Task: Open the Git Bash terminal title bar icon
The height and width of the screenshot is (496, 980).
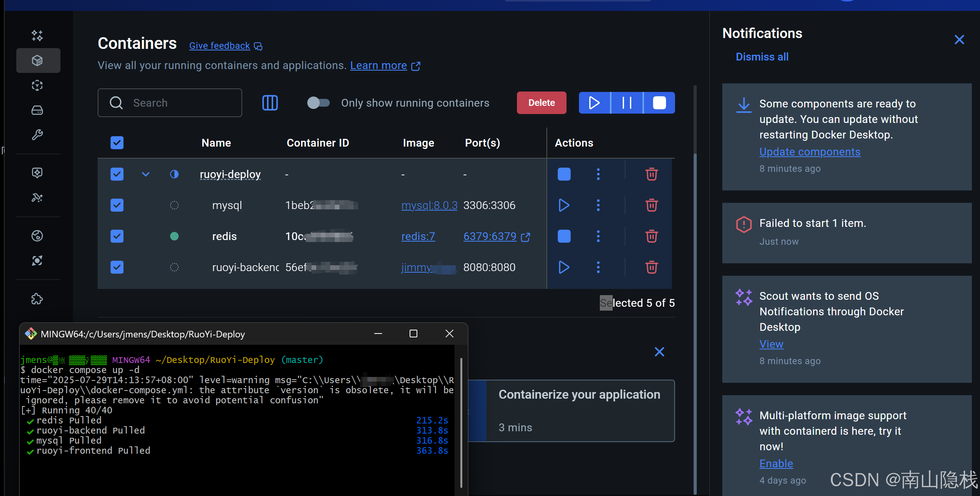Action: (31, 334)
